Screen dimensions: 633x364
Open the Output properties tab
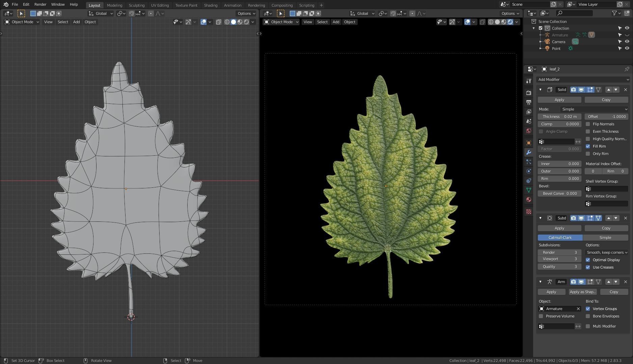tap(529, 102)
